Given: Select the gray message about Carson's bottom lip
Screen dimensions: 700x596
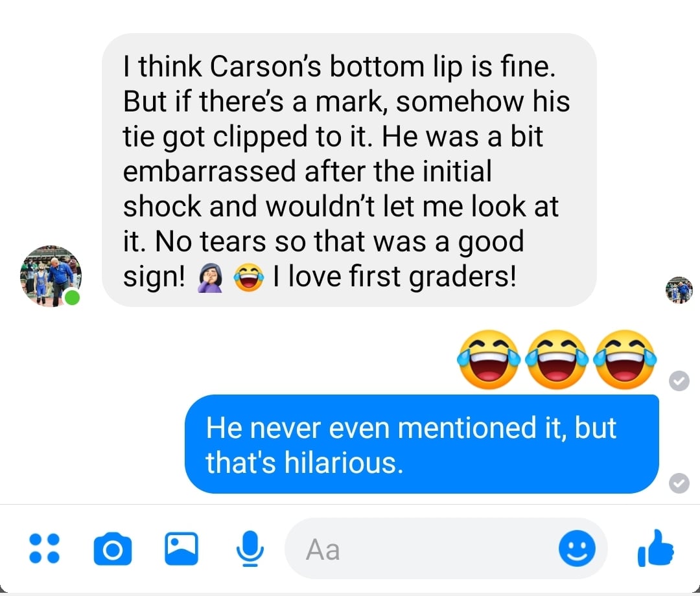Looking at the screenshot, I should click(349, 170).
